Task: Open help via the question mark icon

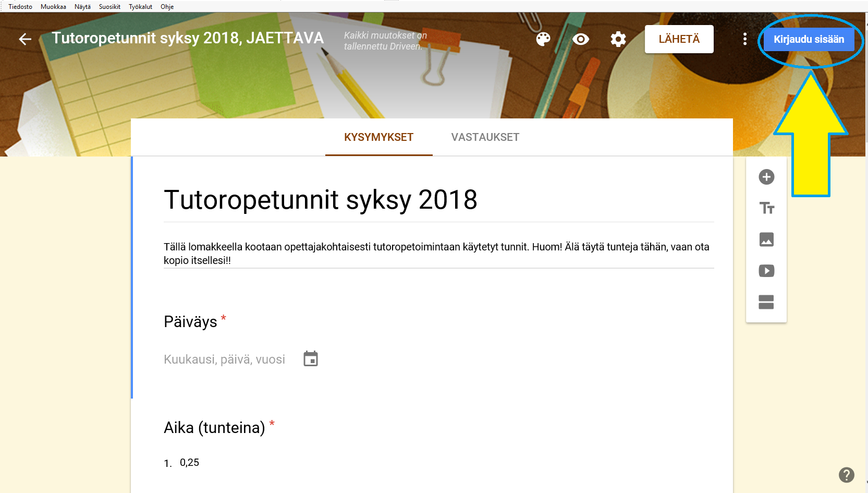Action: [x=846, y=475]
